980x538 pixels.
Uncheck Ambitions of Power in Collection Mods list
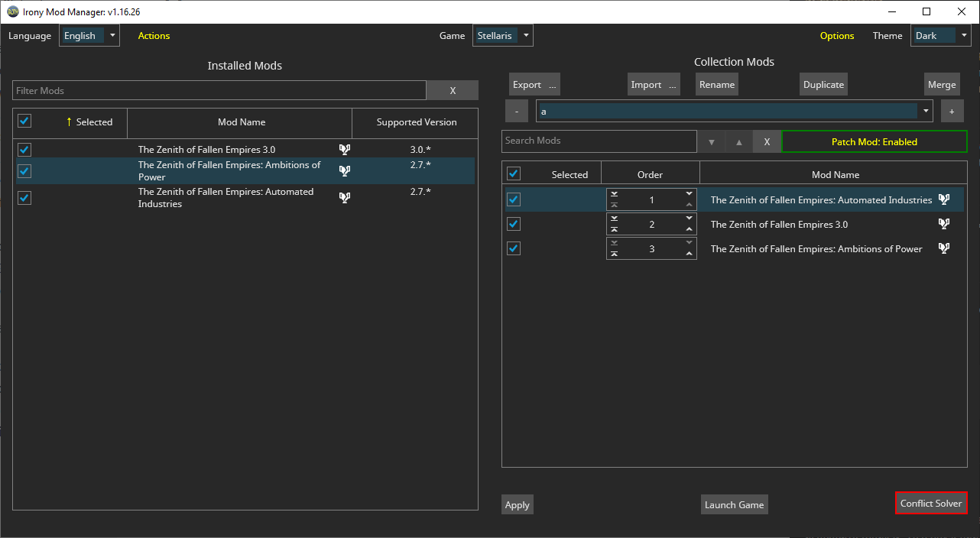click(514, 248)
